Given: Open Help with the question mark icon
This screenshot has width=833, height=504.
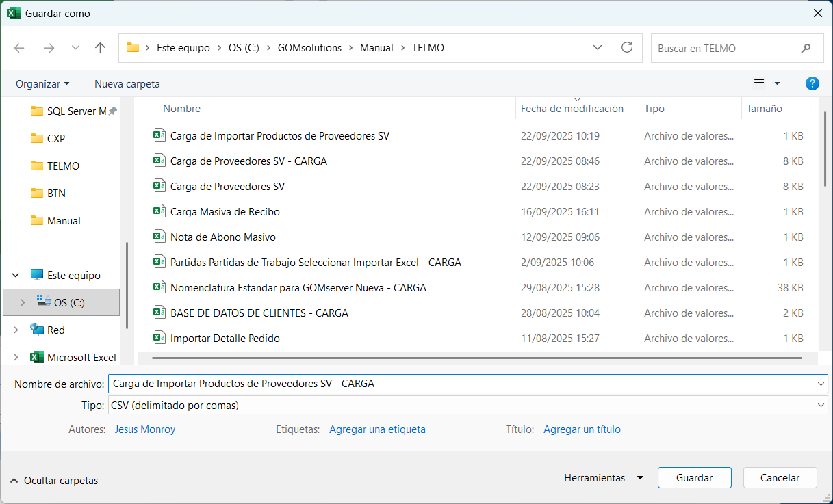Looking at the screenshot, I should [812, 83].
